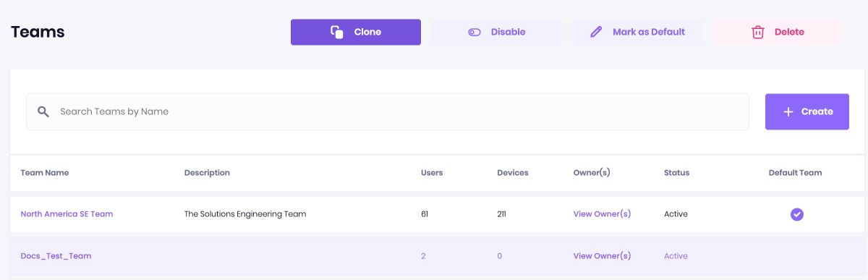Click the Users column header

point(432,173)
